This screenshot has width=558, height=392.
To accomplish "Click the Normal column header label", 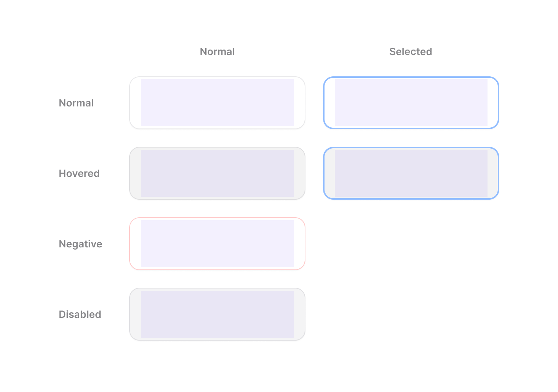I will (217, 52).
